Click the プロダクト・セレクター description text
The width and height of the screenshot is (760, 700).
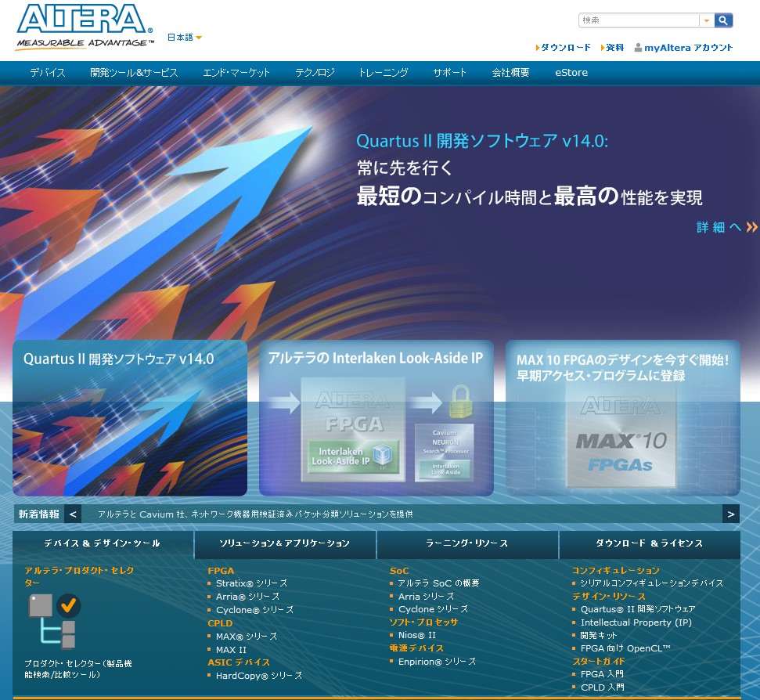78,669
